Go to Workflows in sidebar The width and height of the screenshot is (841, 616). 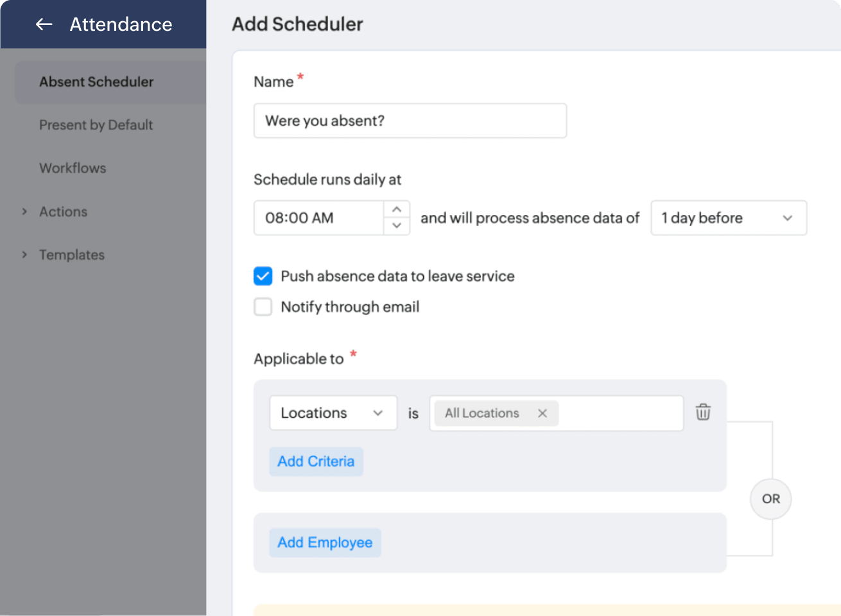73,168
